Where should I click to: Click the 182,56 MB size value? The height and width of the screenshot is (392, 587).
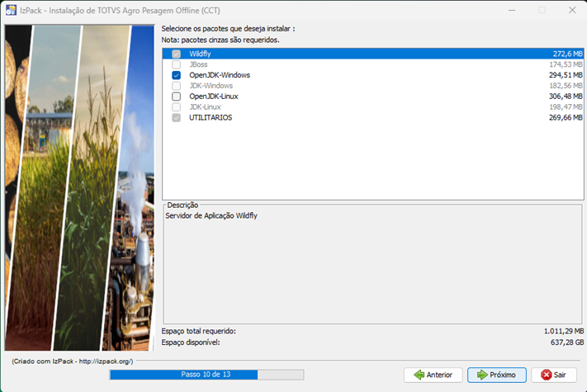(566, 86)
